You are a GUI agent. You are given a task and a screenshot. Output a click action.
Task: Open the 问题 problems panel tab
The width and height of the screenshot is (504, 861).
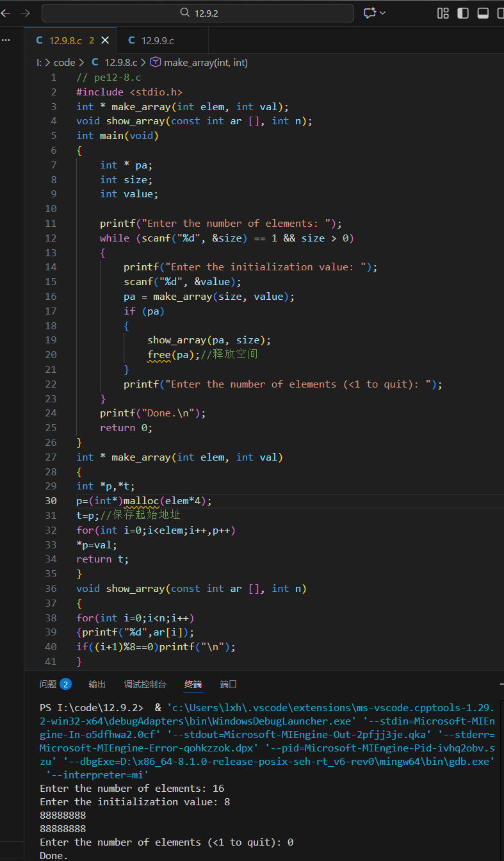click(48, 684)
